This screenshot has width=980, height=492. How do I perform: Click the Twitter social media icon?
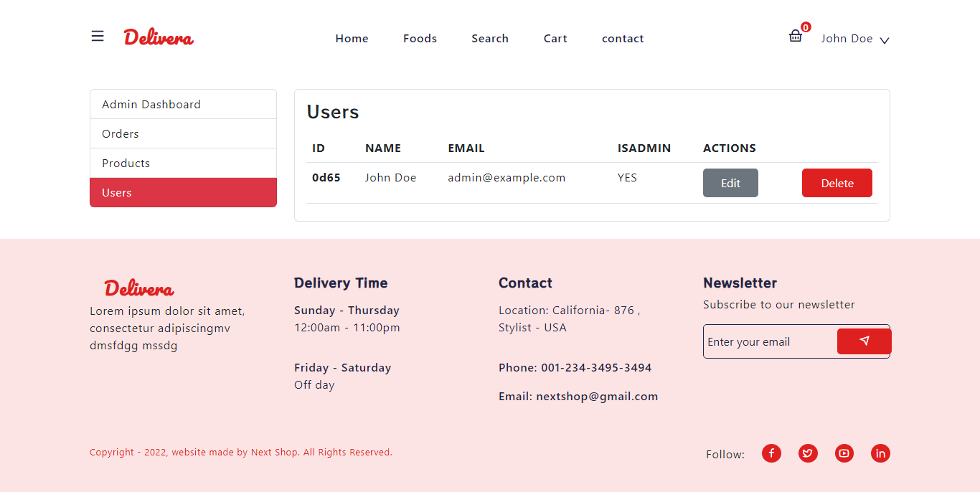[x=808, y=453]
